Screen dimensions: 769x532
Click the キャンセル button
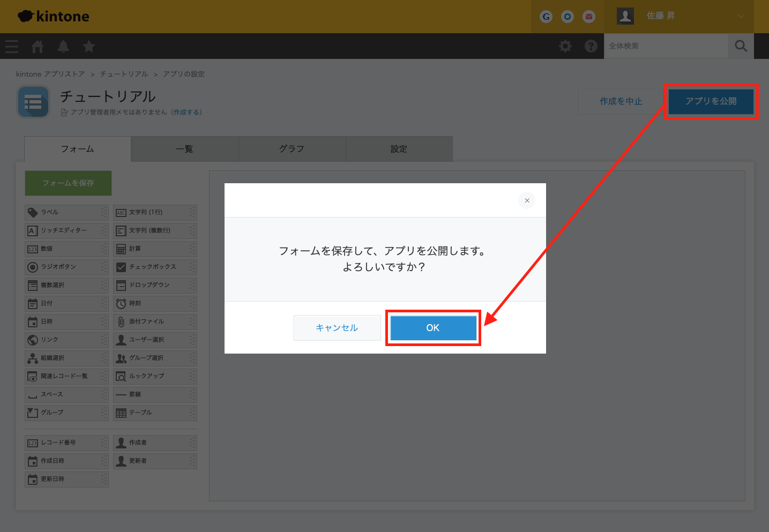coord(337,328)
